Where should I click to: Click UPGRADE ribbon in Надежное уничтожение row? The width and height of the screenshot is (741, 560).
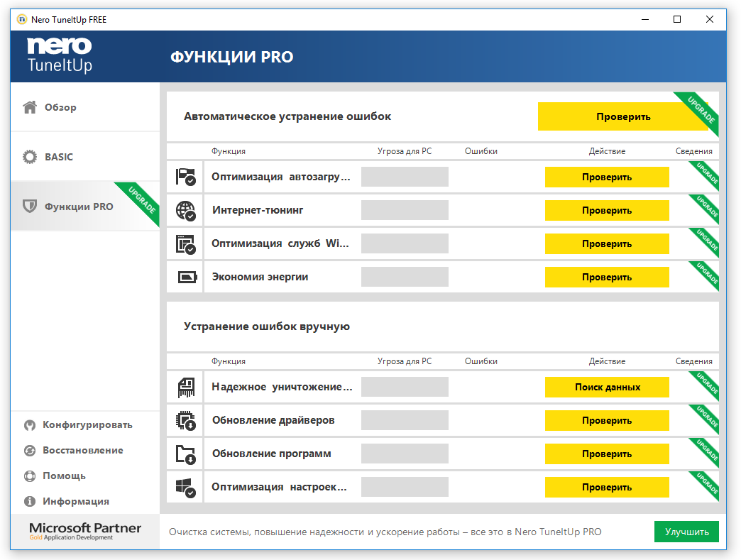707,384
